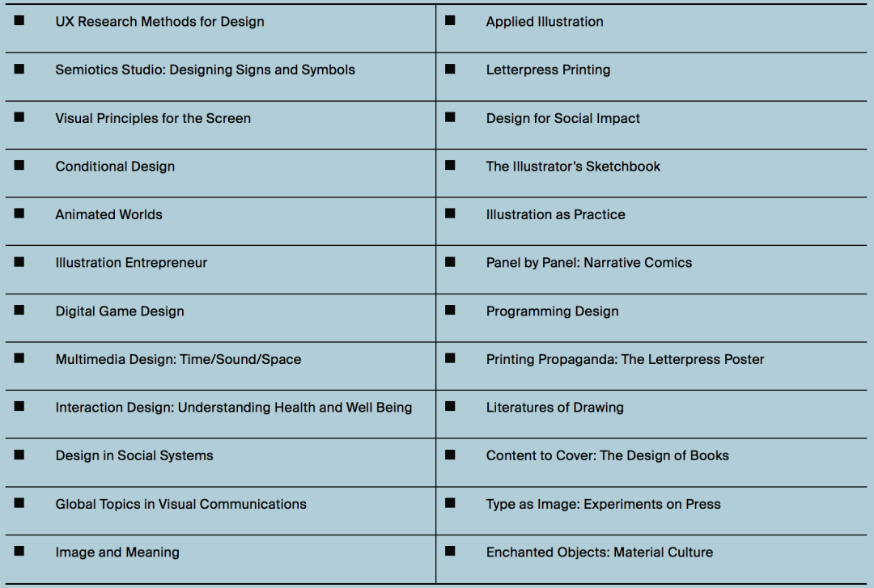The width and height of the screenshot is (874, 588).
Task: Open Design in Social Systems
Action: (x=134, y=455)
